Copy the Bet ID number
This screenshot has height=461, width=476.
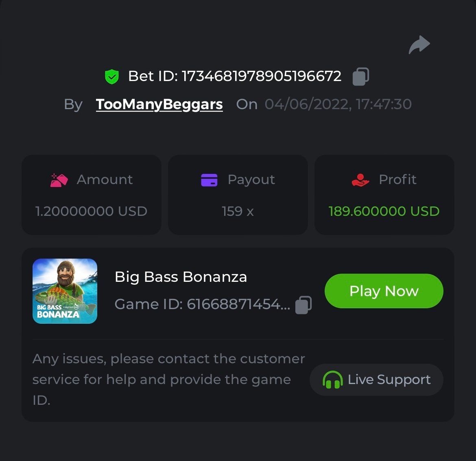(x=360, y=77)
